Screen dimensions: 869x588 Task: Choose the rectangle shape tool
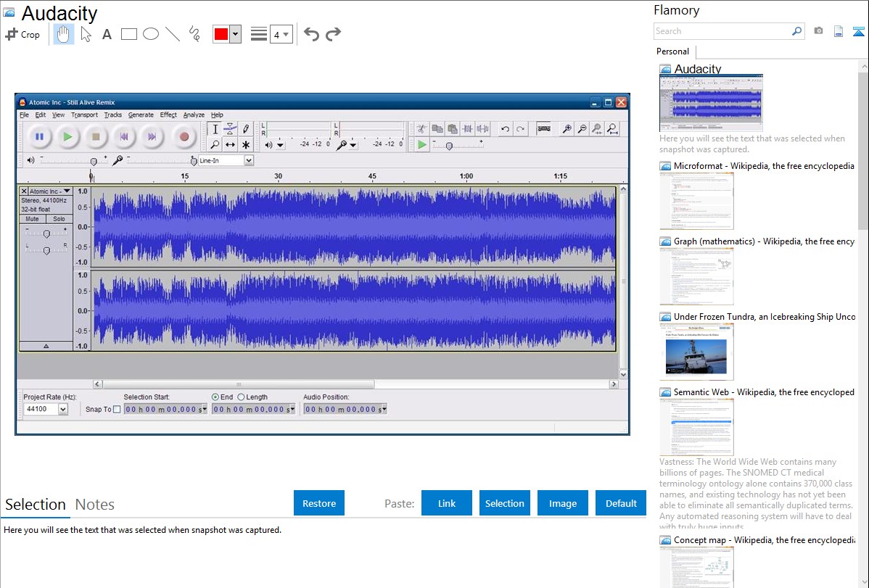(x=128, y=34)
